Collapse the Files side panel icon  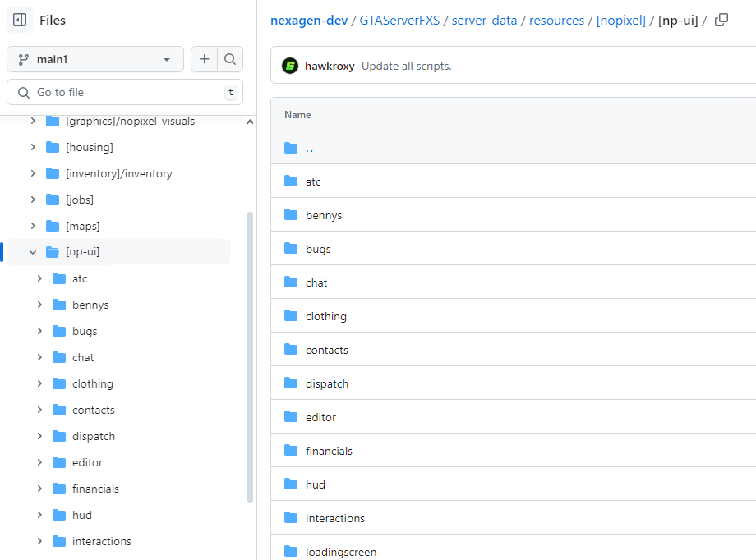click(20, 21)
